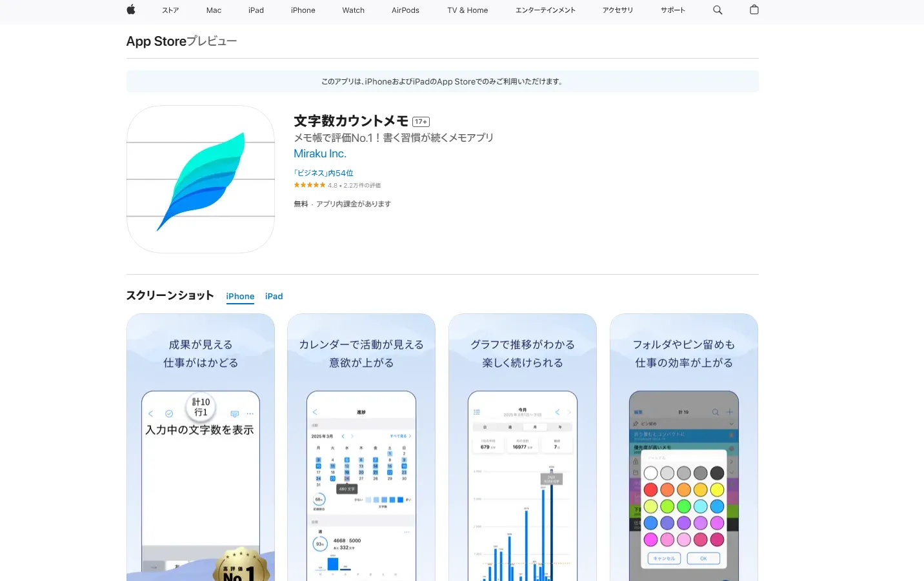The width and height of the screenshot is (924, 581).
Task: Click the 文字数カウントメモ app title
Action: (x=351, y=121)
